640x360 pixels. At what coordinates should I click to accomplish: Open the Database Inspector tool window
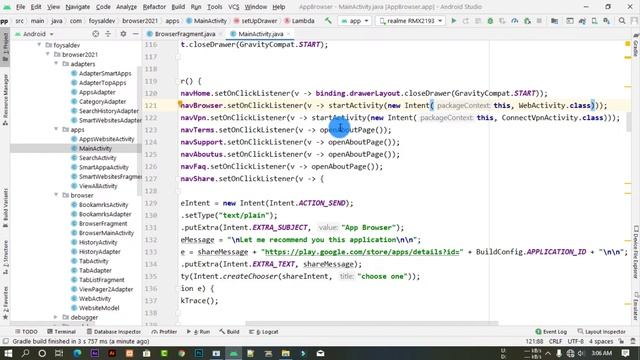tap(113, 332)
